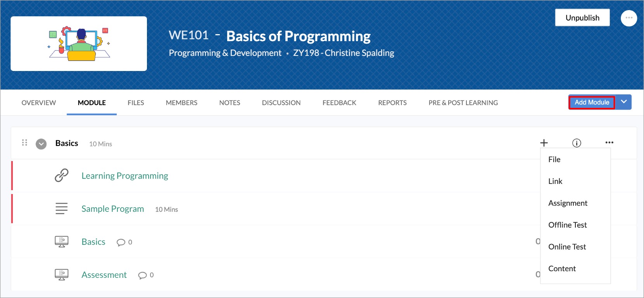
Task: Open the Pre & Post Learning tab
Action: 463,103
